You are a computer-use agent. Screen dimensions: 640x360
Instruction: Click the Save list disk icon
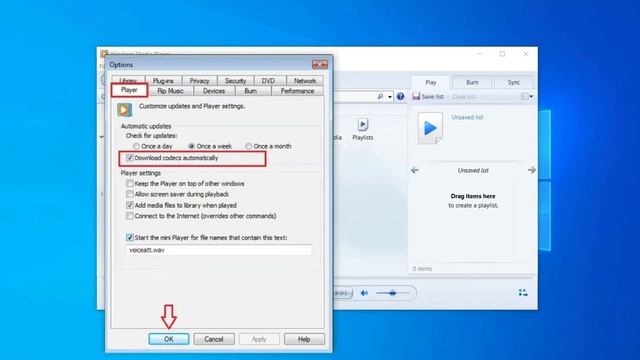[416, 96]
